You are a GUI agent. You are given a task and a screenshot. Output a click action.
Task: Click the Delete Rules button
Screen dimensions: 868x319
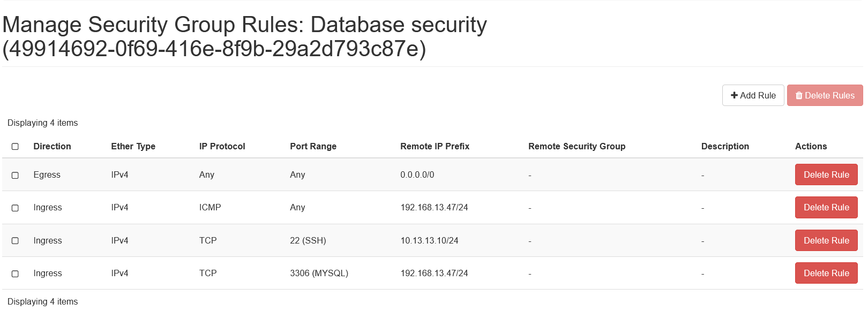825,95
